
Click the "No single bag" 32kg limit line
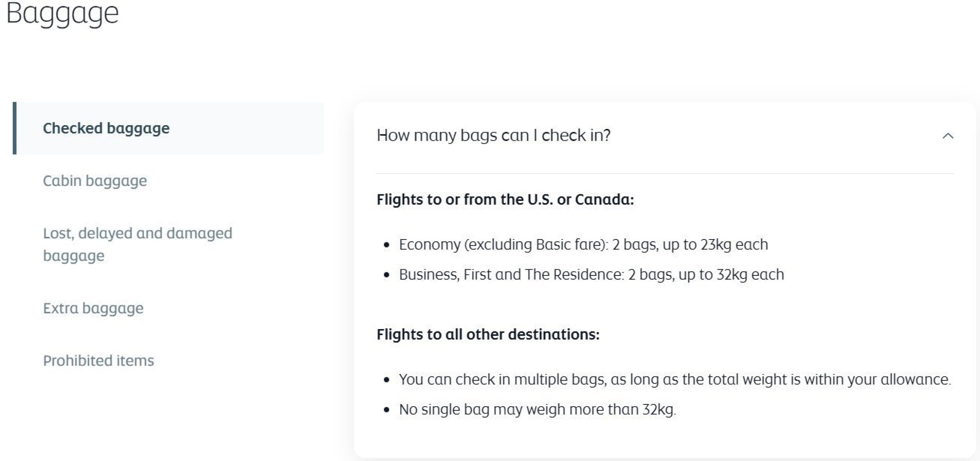point(537,409)
